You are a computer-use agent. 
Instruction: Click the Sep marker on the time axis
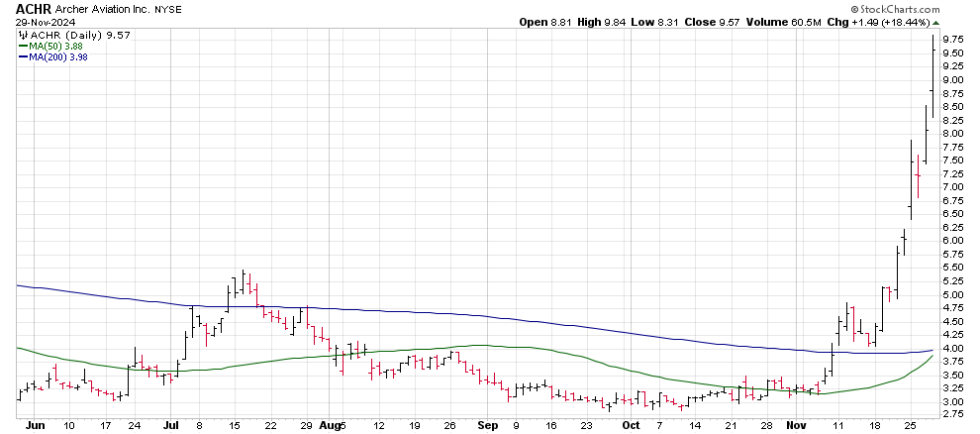[485, 424]
